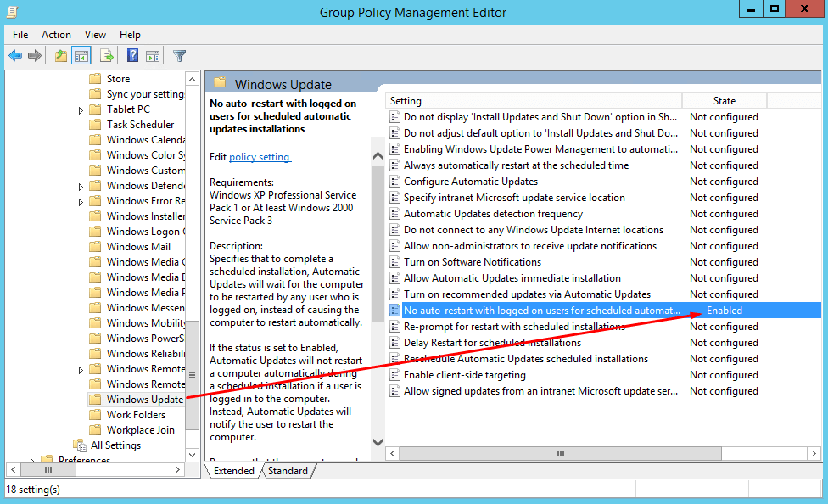Expand the Windows Defender tree node
The height and width of the screenshot is (504, 828).
[81, 187]
